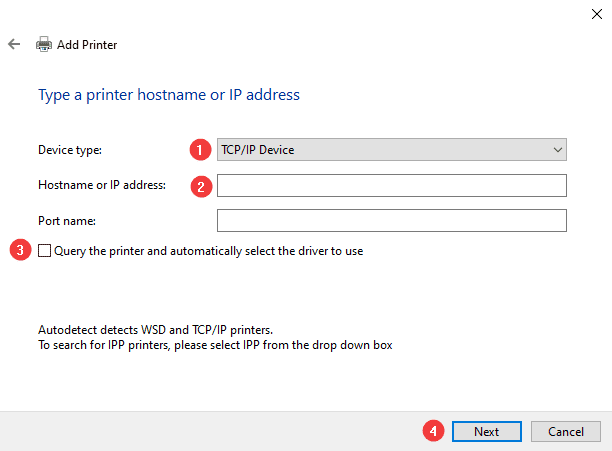Enable the Query the printer checkbox

(45, 251)
